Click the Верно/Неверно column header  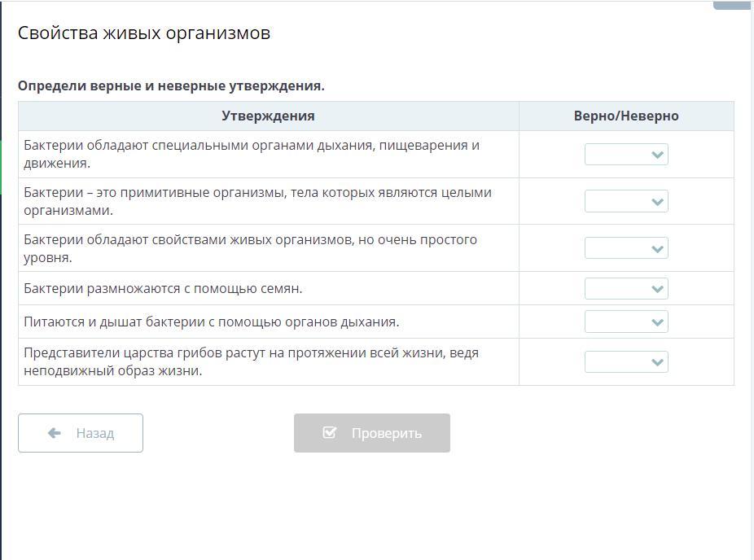pos(626,116)
